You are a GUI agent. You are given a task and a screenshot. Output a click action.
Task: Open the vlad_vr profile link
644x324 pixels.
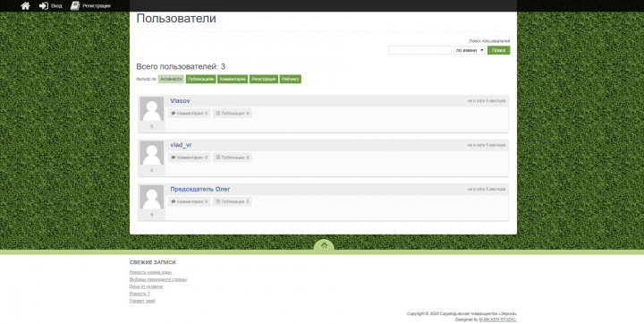tap(181, 145)
